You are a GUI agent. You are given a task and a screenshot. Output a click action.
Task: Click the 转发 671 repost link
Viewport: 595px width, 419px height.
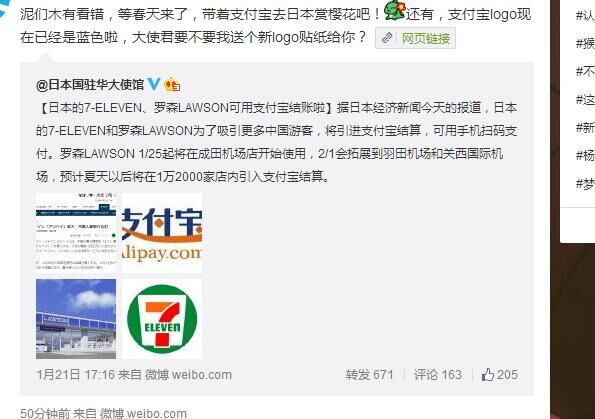click(369, 375)
